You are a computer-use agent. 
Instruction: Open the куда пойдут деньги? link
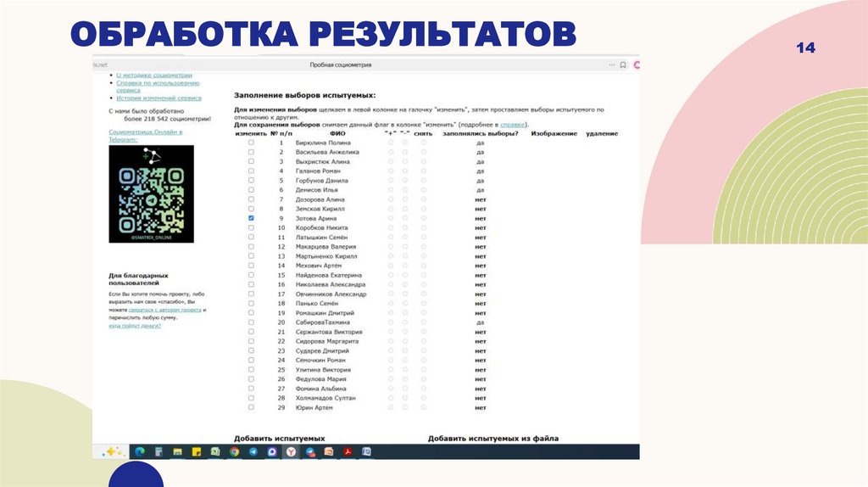tap(135, 326)
